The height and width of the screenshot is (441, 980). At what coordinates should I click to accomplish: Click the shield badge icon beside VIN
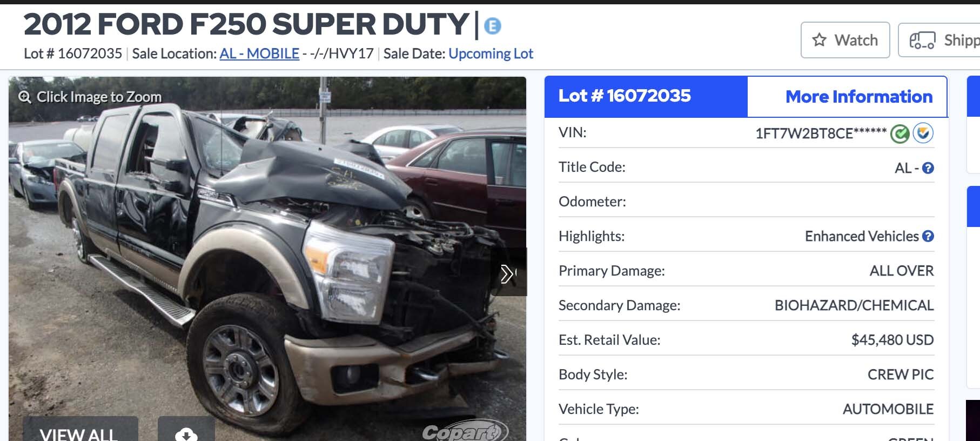click(x=923, y=133)
